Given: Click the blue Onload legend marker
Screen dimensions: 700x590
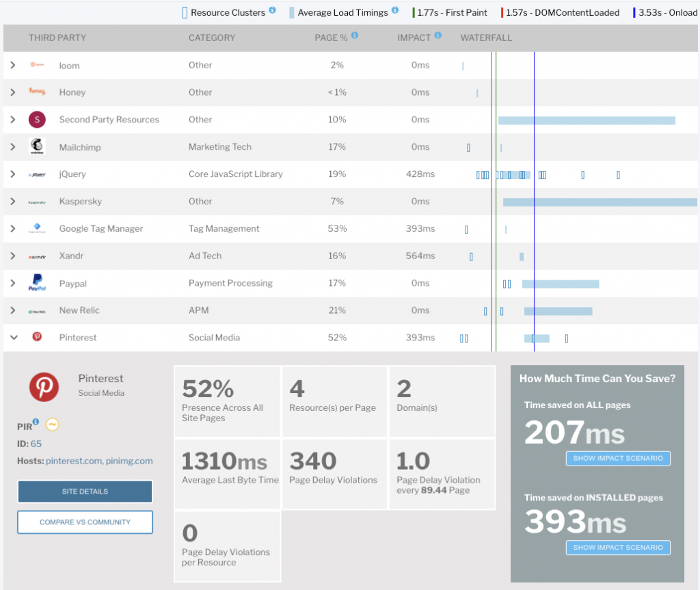Looking at the screenshot, I should (634, 12).
